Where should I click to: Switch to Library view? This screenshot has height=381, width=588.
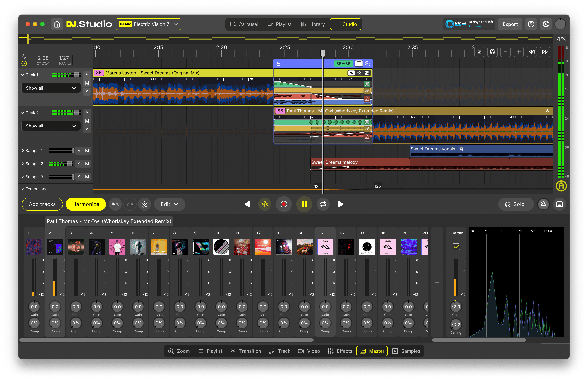pyautogui.click(x=313, y=24)
